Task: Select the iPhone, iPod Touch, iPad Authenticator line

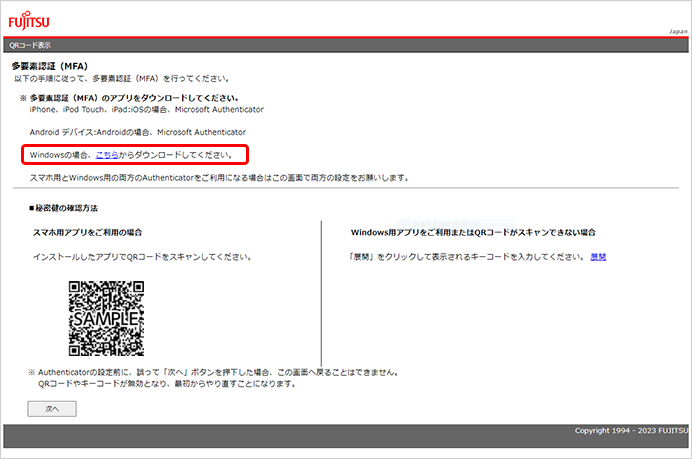Action: 147,109
